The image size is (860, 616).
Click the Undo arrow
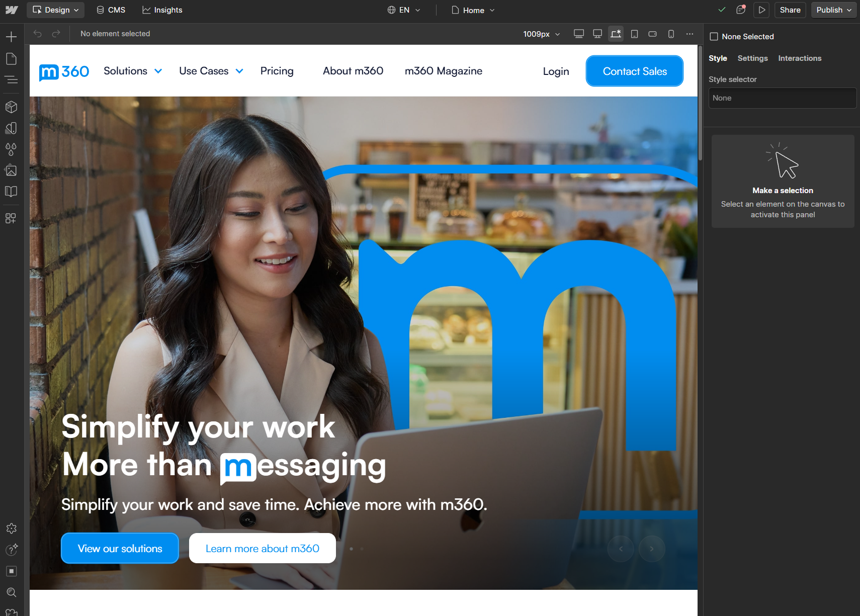pyautogui.click(x=38, y=34)
